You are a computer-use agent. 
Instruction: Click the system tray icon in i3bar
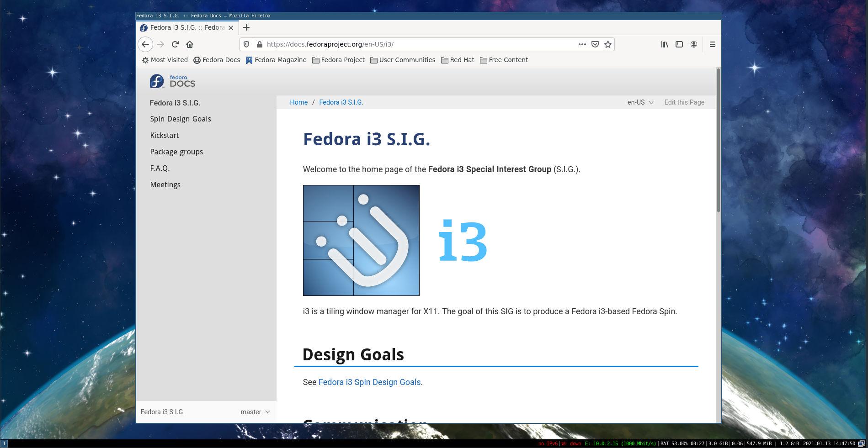pos(863,443)
